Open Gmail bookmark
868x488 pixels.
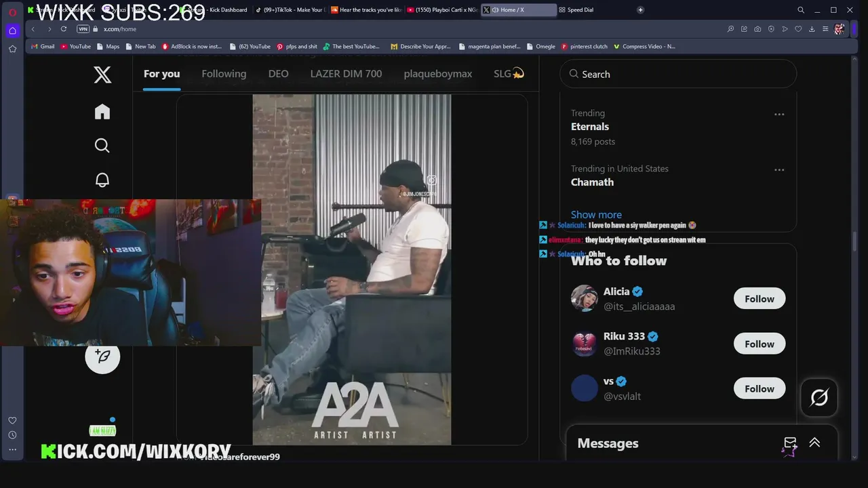(43, 47)
